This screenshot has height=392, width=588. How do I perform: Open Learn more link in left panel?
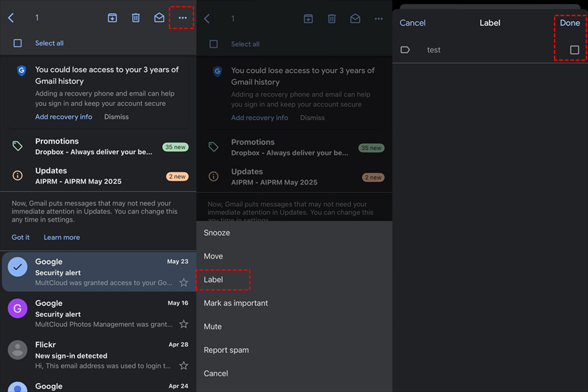tap(61, 237)
